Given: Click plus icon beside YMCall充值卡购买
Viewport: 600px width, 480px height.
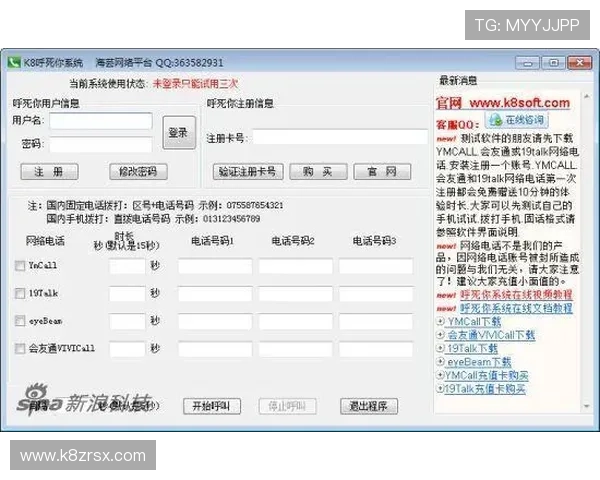Looking at the screenshot, I should (440, 375).
